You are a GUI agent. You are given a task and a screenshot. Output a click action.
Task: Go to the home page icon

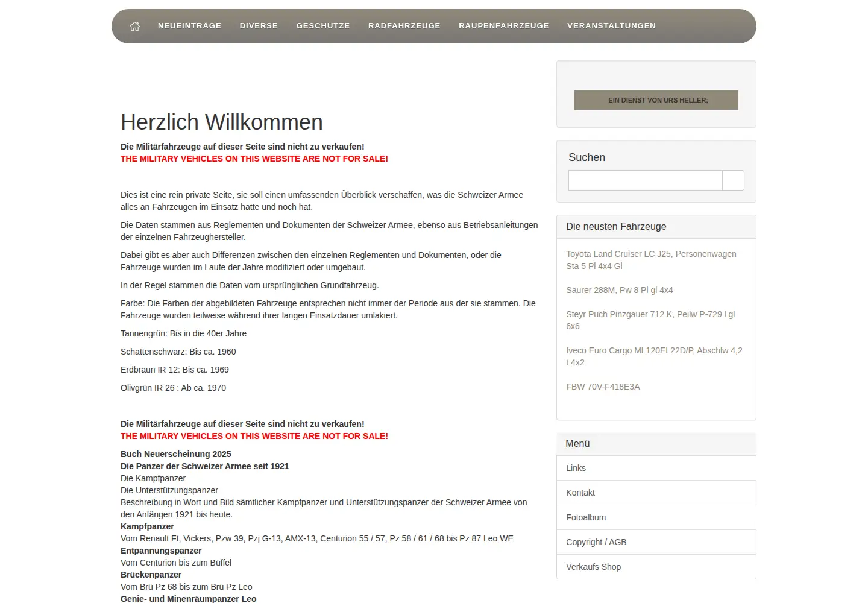(134, 26)
